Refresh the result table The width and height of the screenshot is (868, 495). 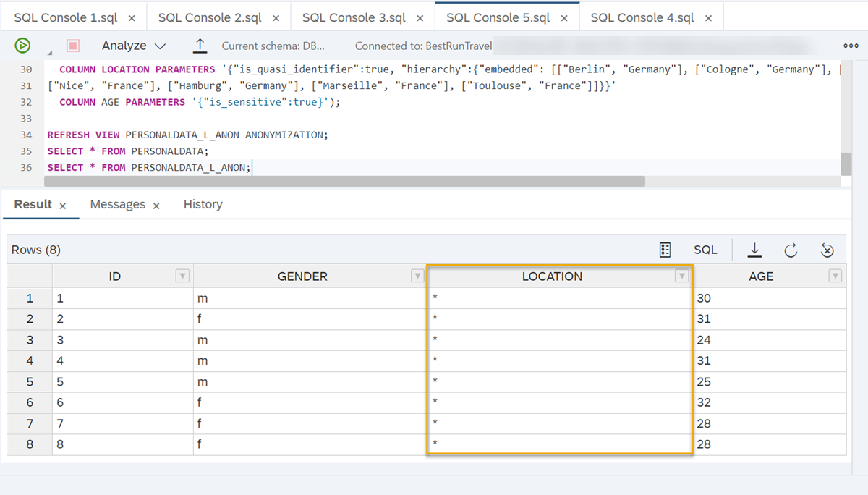click(x=791, y=250)
